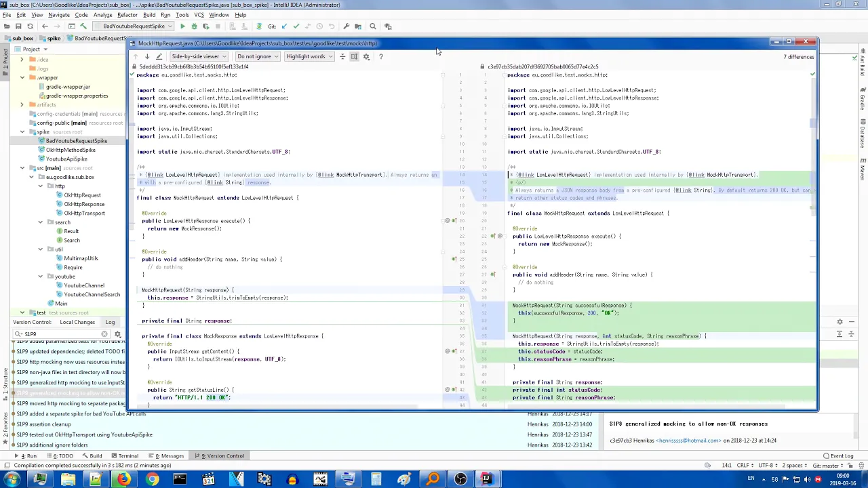Viewport: 868px width, 488px height.
Task: Click the Git commit checkmark icon
Action: coord(296,26)
